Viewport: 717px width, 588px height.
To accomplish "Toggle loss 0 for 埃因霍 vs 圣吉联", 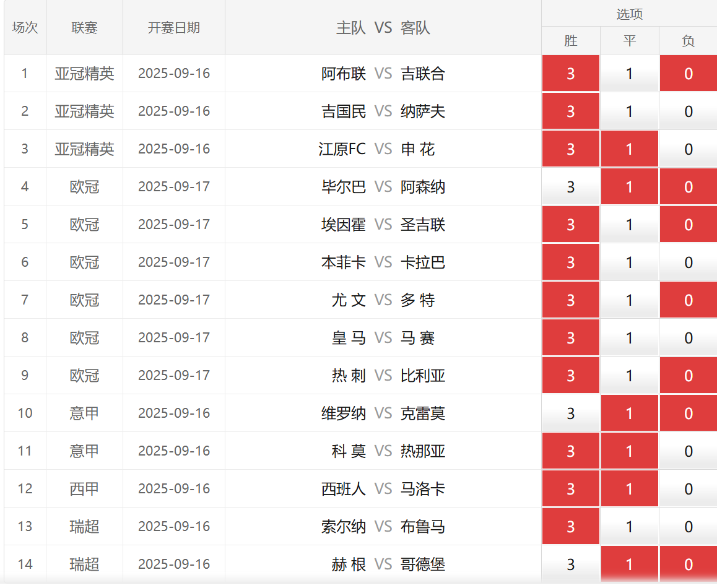I will click(688, 224).
